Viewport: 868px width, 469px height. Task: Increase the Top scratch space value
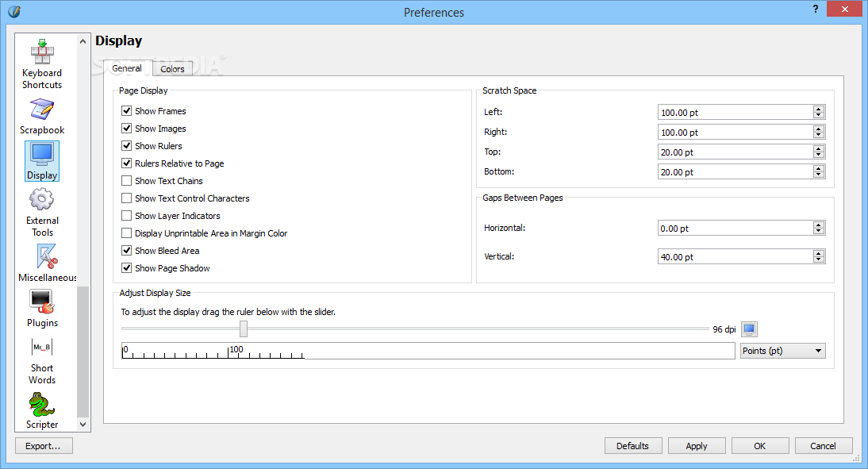[x=819, y=149]
